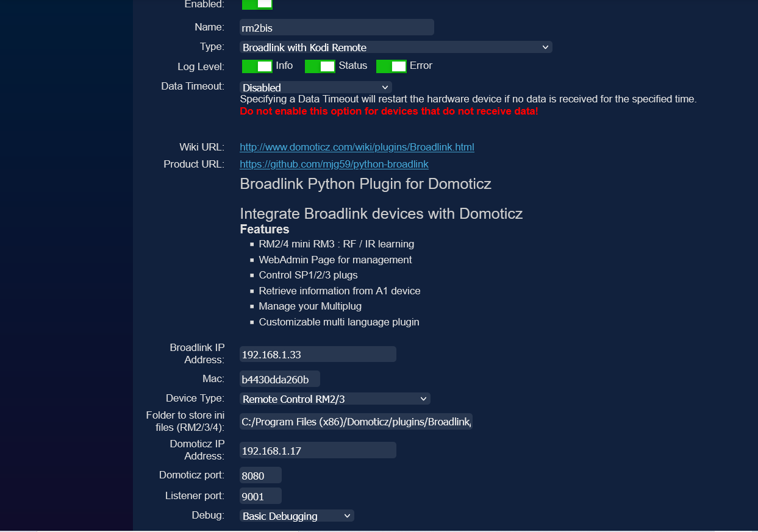Image resolution: width=758 pixels, height=532 pixels.
Task: Click the "Log Level:" label
Action: (x=201, y=66)
